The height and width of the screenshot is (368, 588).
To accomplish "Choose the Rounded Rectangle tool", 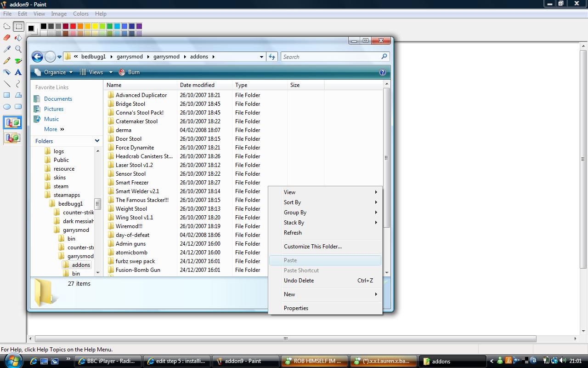I will tap(18, 107).
